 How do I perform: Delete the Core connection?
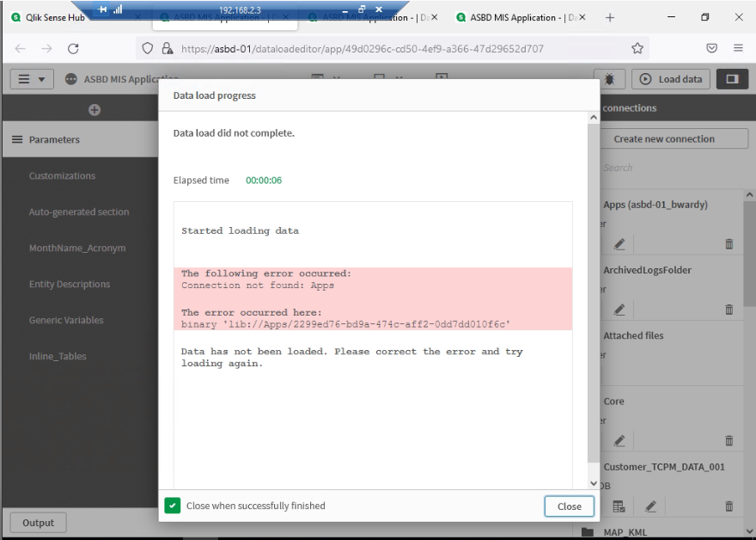[x=729, y=440]
